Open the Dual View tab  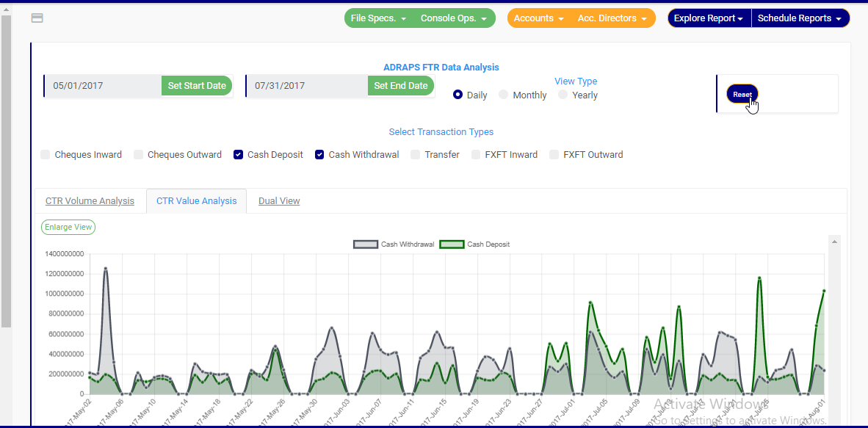pos(279,201)
